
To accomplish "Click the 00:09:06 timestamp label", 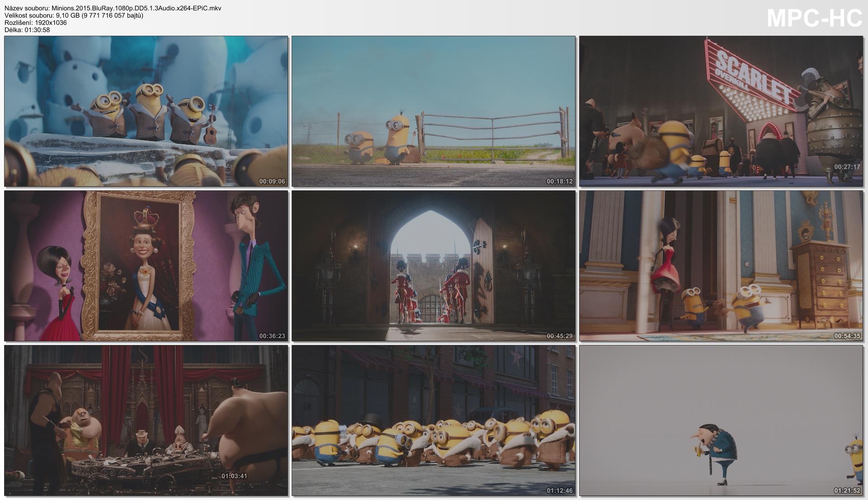I will [x=272, y=181].
